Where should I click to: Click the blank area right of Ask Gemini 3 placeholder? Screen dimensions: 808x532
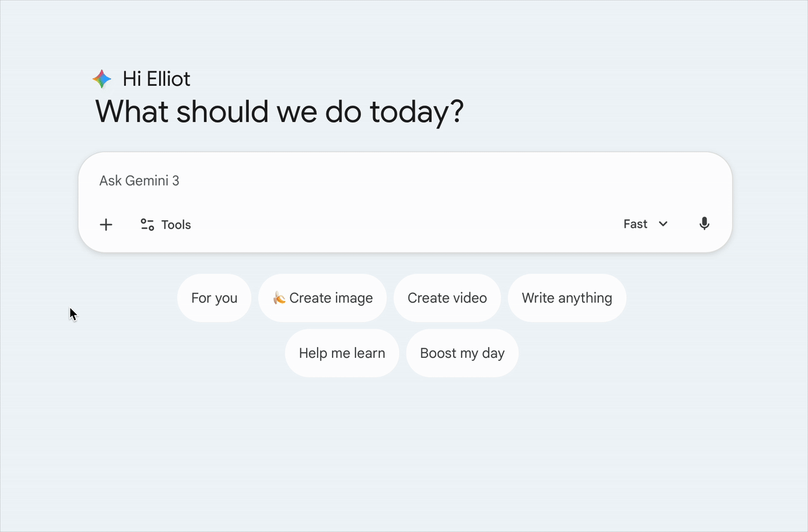point(442,181)
